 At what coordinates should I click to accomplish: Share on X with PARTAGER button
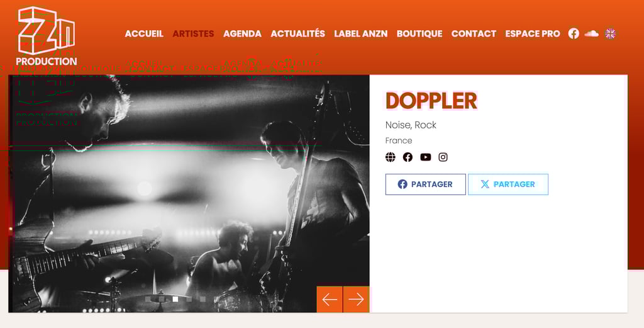pos(508,184)
